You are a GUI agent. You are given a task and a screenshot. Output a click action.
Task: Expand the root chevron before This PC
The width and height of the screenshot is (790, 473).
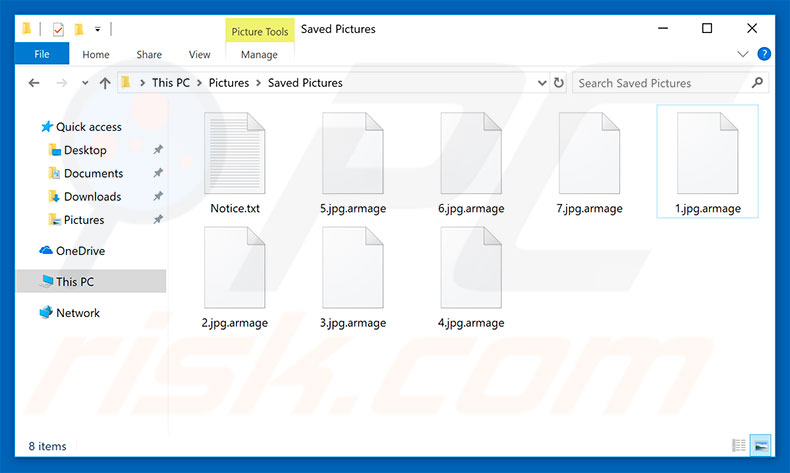[143, 83]
